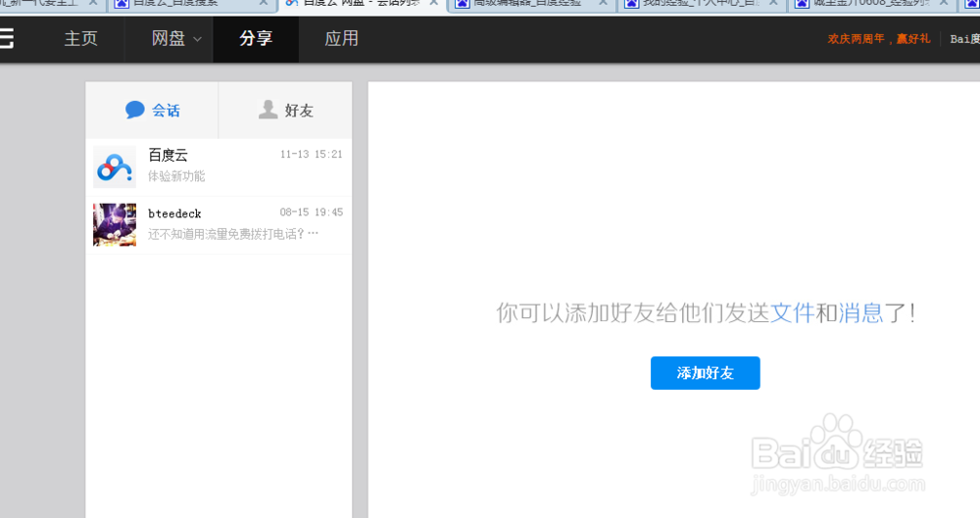Select the 分享 navigation tab
This screenshot has width=980, height=518.
[x=256, y=39]
